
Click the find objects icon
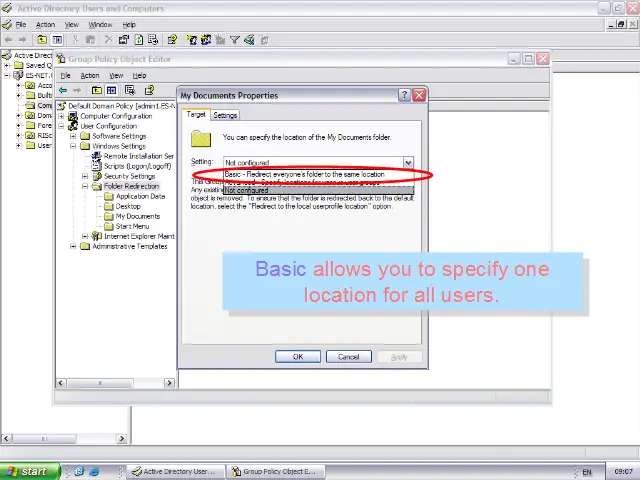249,40
